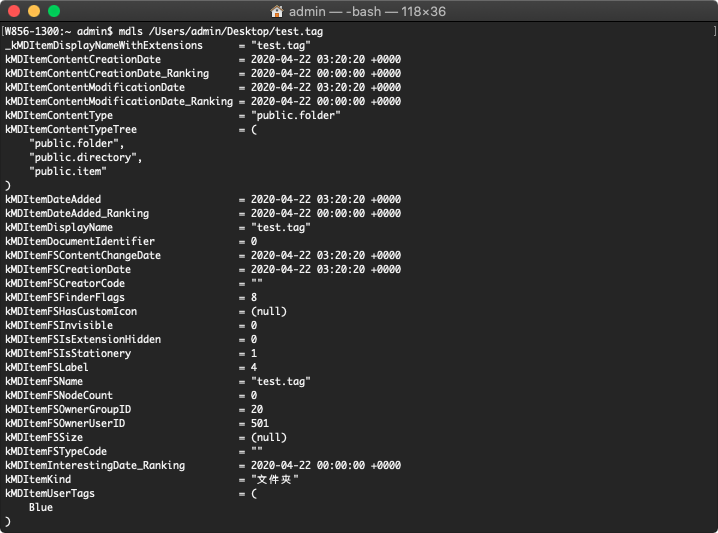The width and height of the screenshot is (718, 533).
Task: Click 'kMDItemFSHasCustomIcon' attribute name
Action: pos(71,311)
